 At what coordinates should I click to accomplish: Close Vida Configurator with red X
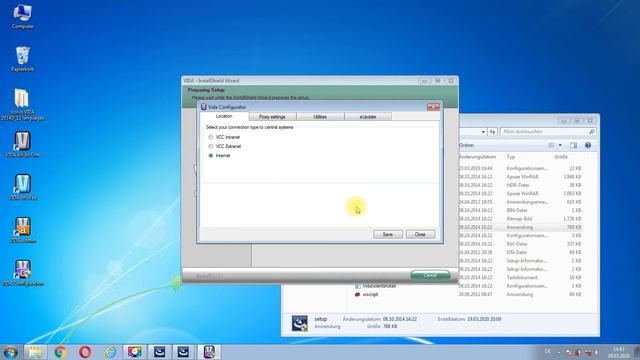[x=433, y=107]
